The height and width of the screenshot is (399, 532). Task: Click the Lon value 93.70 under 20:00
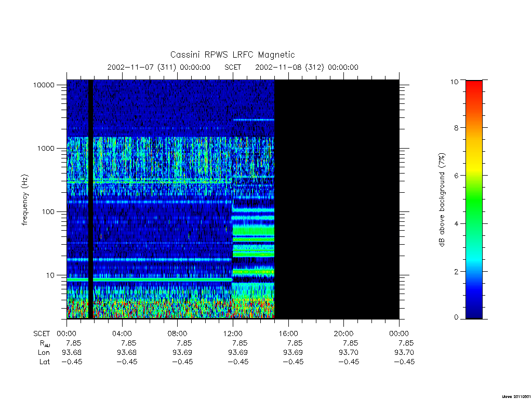tap(349, 353)
